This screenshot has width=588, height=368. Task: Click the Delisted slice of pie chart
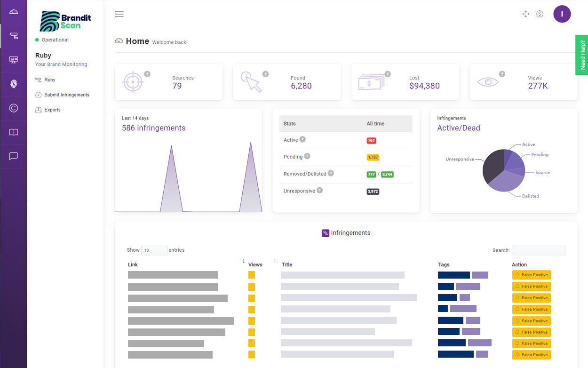(x=506, y=182)
